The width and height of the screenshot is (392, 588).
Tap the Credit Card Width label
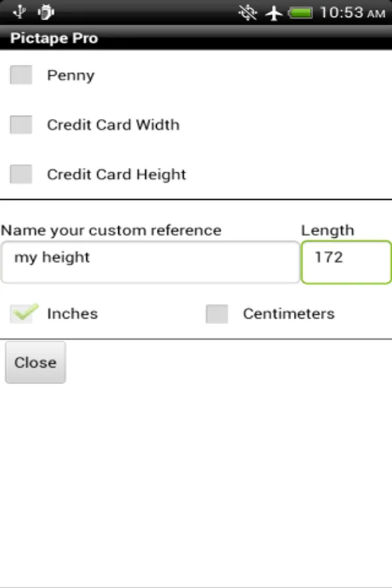pyautogui.click(x=113, y=125)
